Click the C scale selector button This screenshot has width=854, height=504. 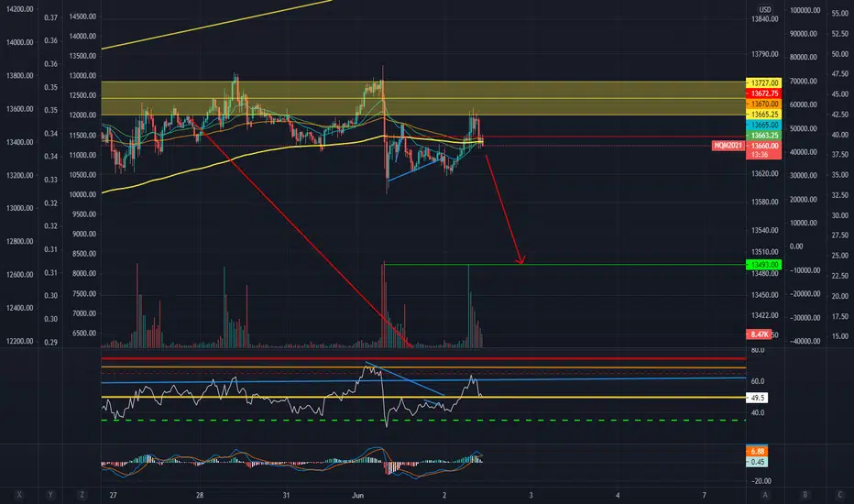[840, 495]
